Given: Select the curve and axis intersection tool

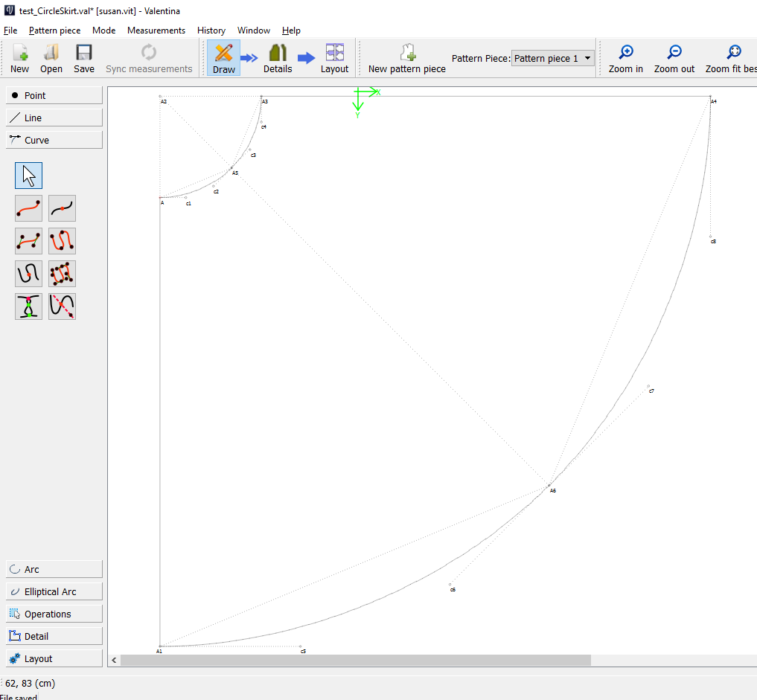Looking at the screenshot, I should click(62, 306).
